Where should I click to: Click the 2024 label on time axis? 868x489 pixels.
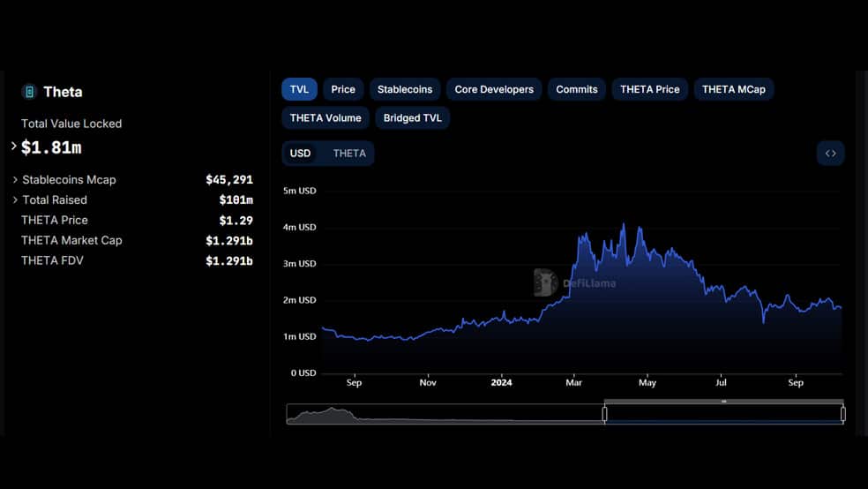click(501, 383)
